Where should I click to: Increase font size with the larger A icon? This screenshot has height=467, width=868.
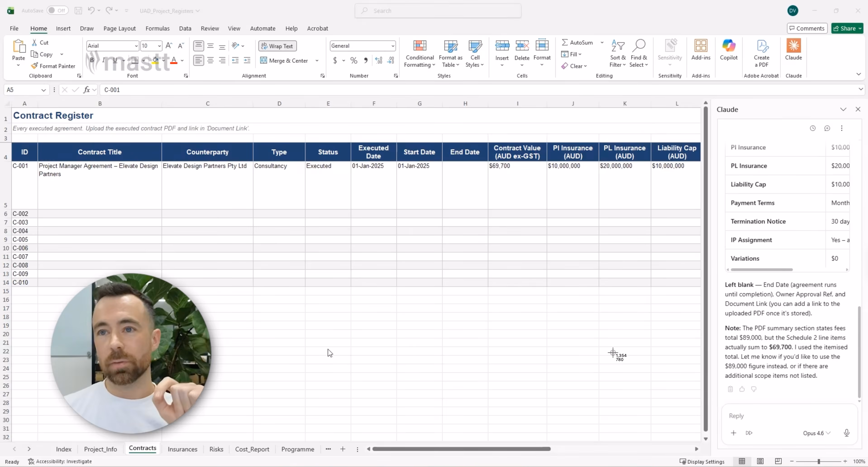click(169, 46)
